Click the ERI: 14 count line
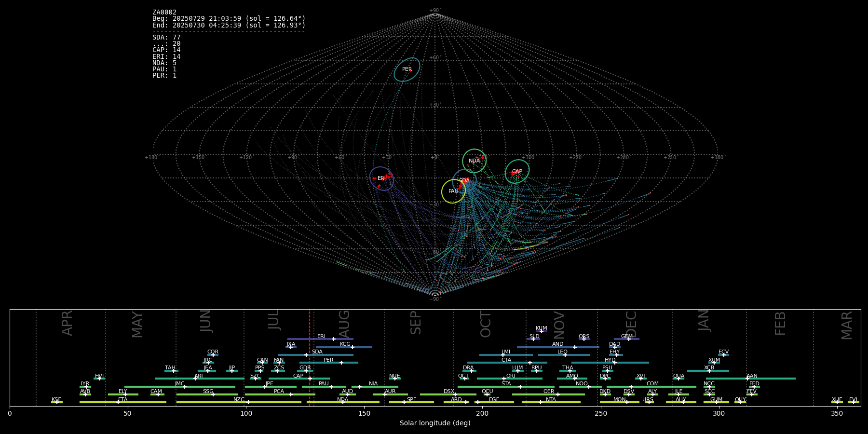Screen dimensions: 868x434 point(166,57)
